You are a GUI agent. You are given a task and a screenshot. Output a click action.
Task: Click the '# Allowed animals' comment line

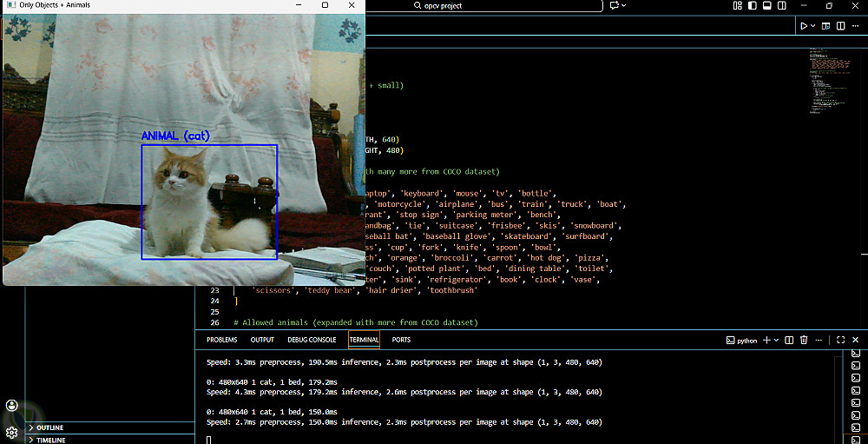(355, 322)
